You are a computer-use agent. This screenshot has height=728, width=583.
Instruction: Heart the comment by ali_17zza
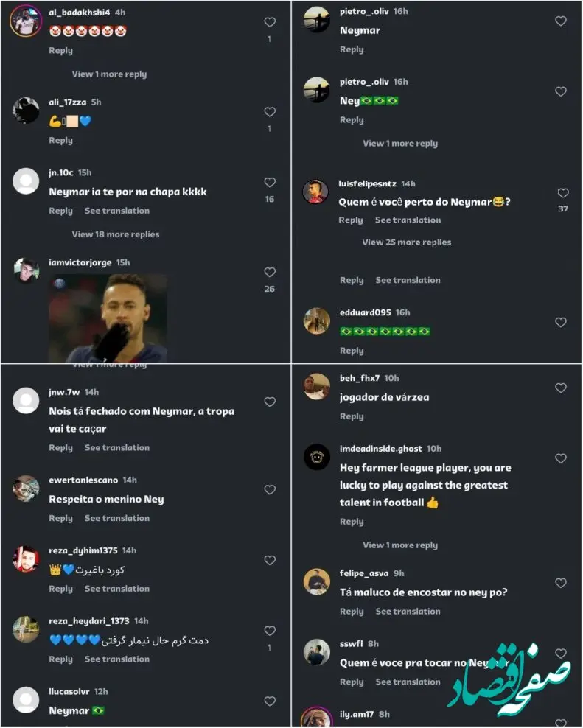270,113
